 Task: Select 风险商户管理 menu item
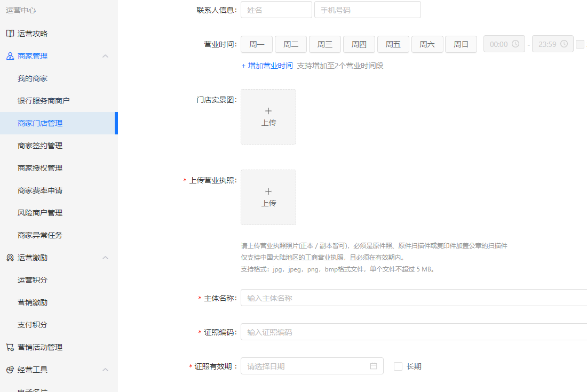pos(40,213)
